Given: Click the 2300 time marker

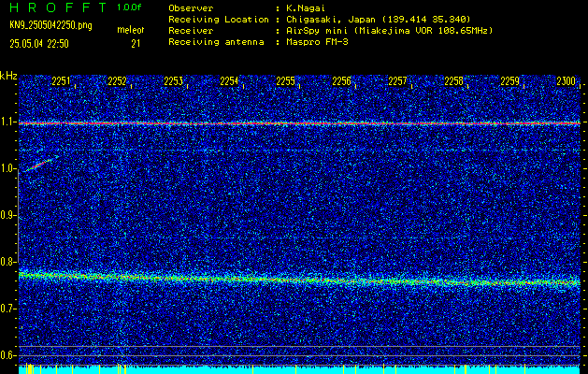Looking at the screenshot, I should click(x=566, y=81).
